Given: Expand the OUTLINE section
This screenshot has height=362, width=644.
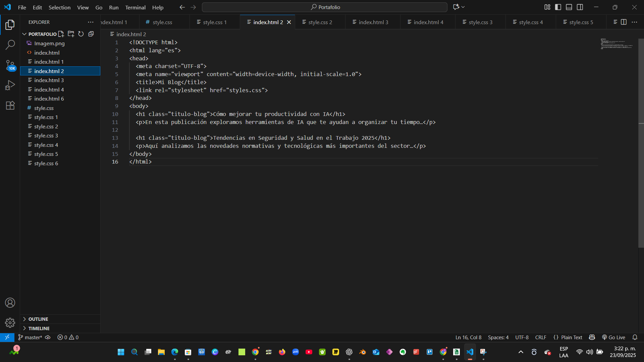Looking at the screenshot, I should [60, 319].
